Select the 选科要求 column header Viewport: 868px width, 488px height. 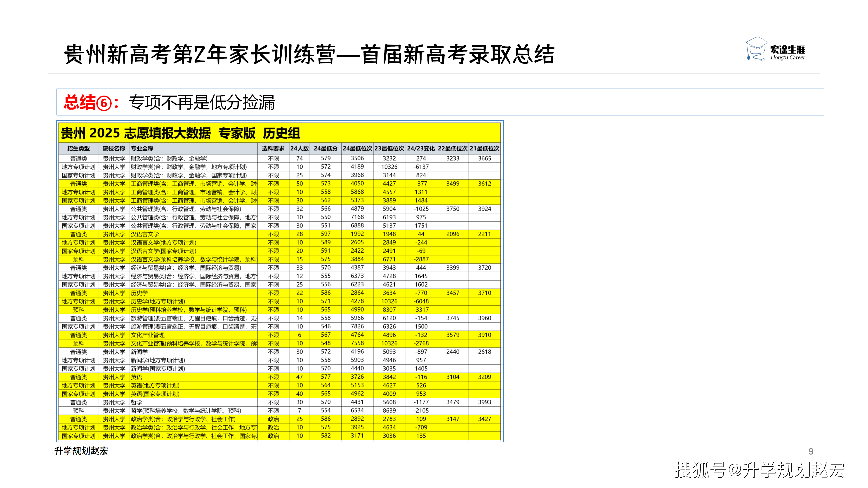(x=273, y=148)
